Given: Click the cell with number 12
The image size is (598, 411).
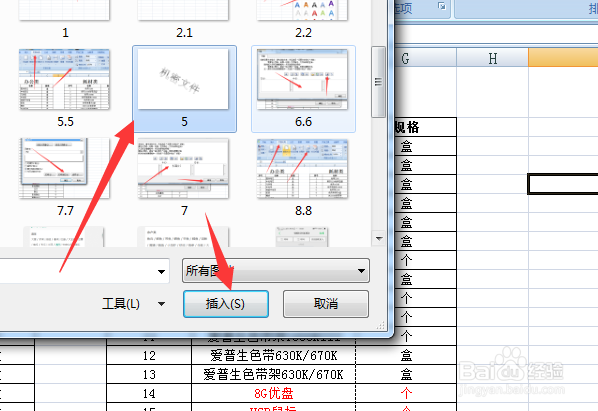Looking at the screenshot, I should 149,355.
